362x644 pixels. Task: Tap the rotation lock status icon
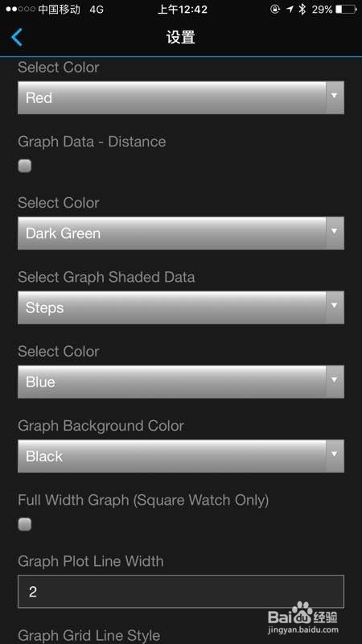coord(275,10)
